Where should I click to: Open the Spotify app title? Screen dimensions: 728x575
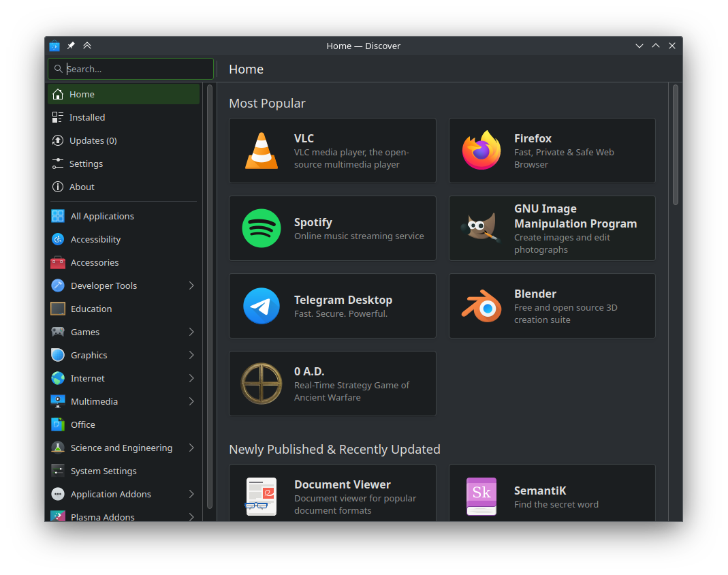[313, 223]
